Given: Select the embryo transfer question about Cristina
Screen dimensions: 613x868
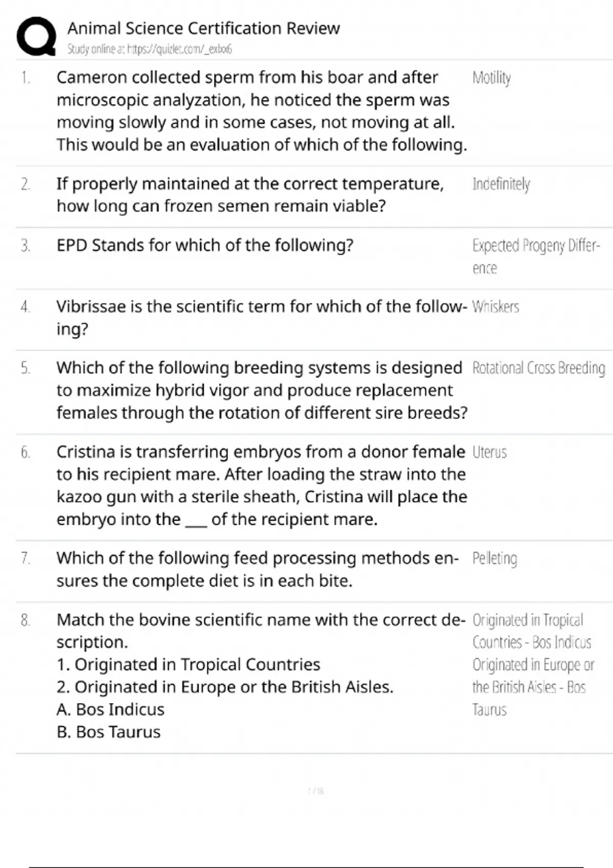Looking at the screenshot, I should (262, 485).
